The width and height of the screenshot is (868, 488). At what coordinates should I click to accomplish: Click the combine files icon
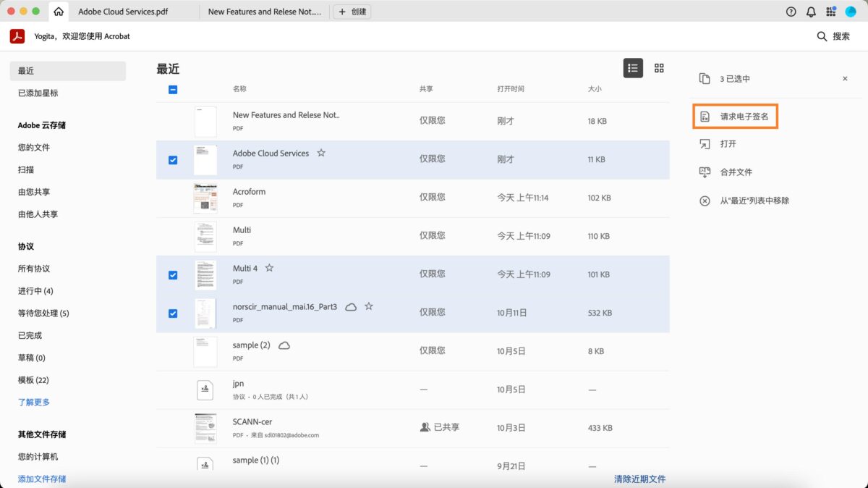tap(705, 172)
